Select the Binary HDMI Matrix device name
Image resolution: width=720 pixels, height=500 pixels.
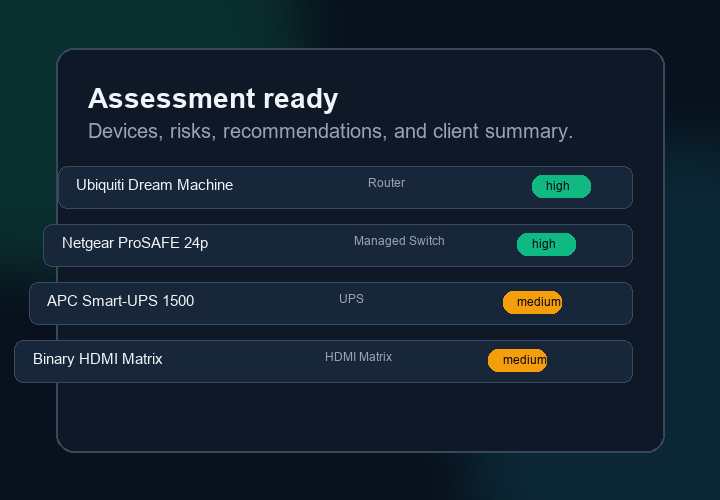(97, 359)
